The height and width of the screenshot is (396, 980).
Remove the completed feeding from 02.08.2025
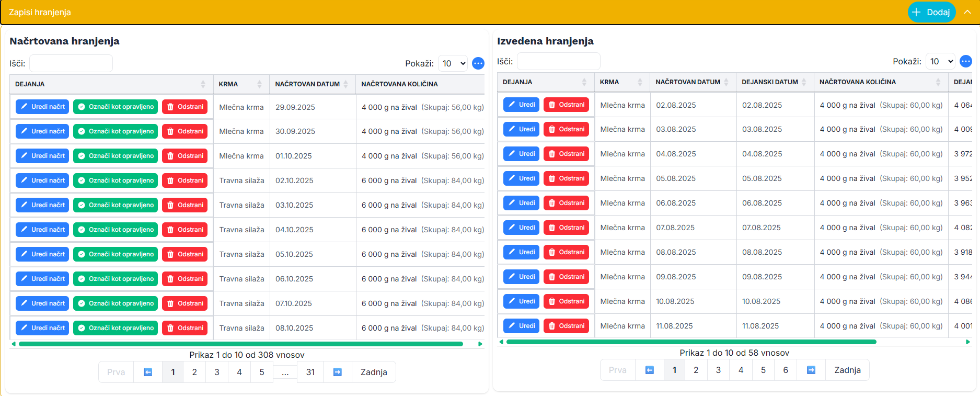point(566,105)
